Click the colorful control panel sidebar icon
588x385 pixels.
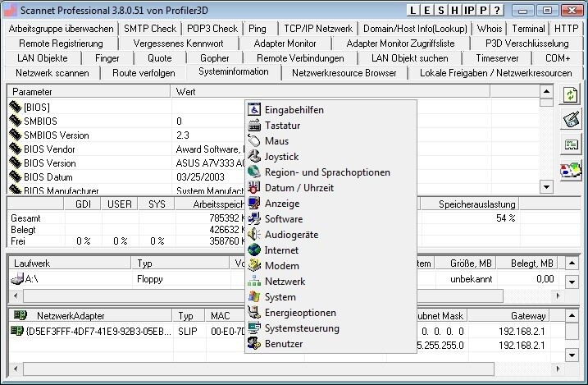pos(571,171)
